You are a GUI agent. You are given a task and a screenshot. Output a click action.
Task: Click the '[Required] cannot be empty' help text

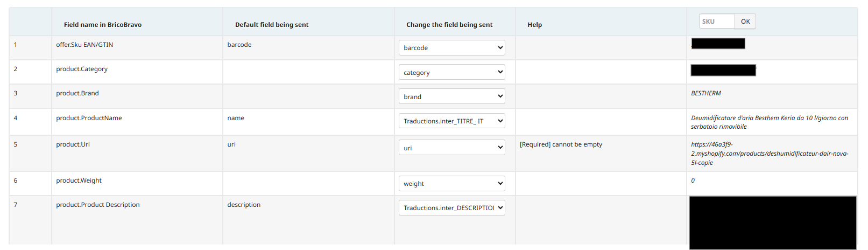561,144
